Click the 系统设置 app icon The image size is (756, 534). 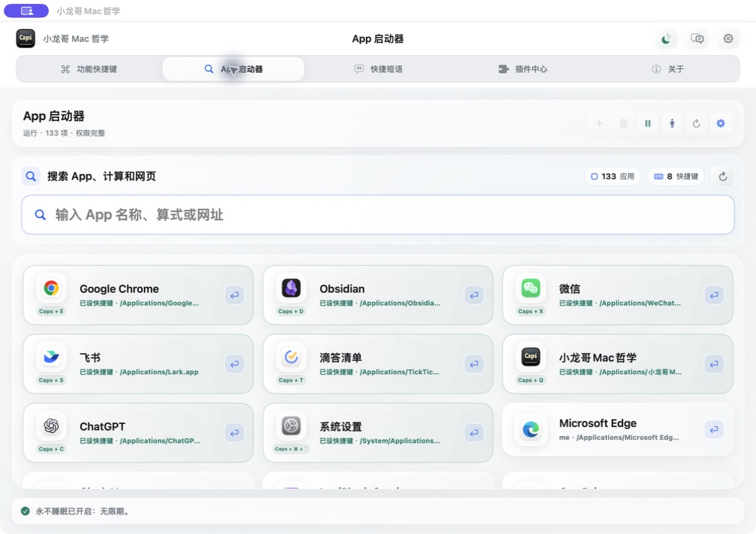[x=291, y=426]
